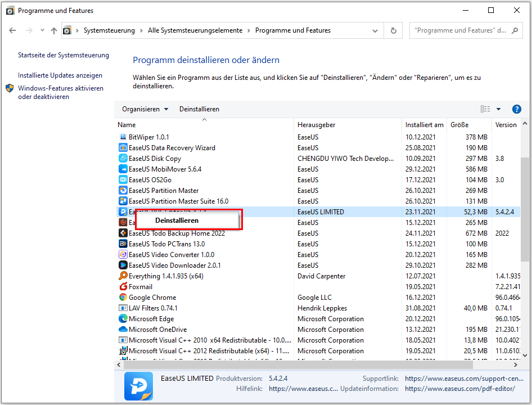Viewport: 532px width, 405px height.
Task: Click the Everything search tool icon
Action: 123,276
